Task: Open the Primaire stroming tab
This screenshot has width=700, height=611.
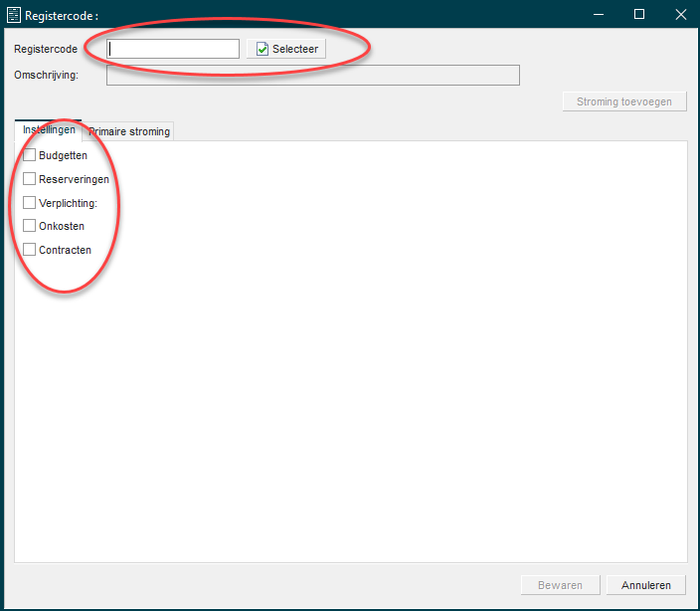Action: [129, 131]
